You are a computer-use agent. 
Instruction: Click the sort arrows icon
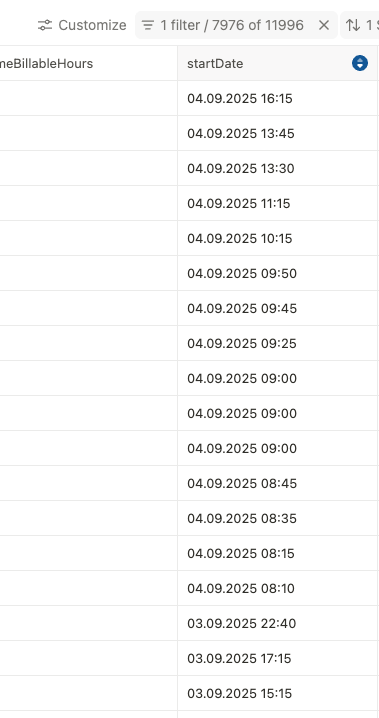click(353, 25)
